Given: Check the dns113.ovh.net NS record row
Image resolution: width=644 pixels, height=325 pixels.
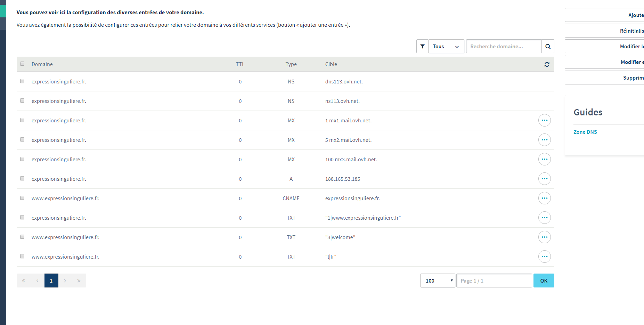Looking at the screenshot, I should tap(22, 81).
